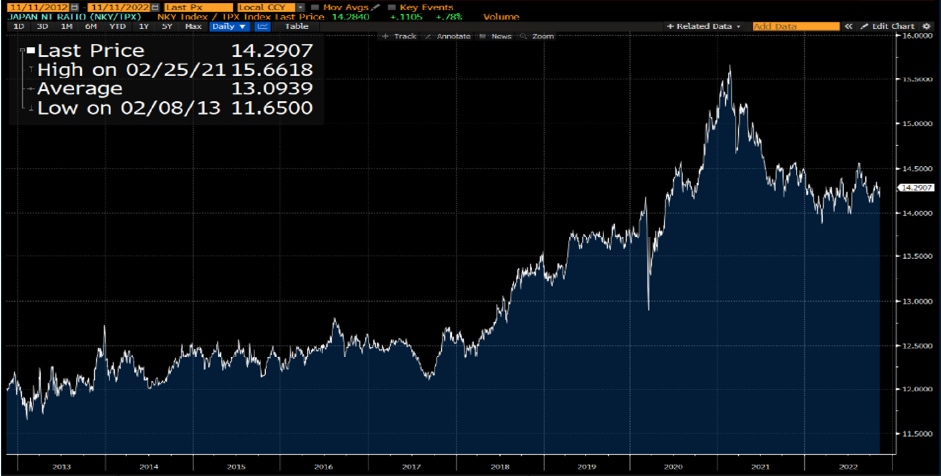Click the line chart type icon
The width and height of the screenshot is (941, 476).
pos(264,26)
